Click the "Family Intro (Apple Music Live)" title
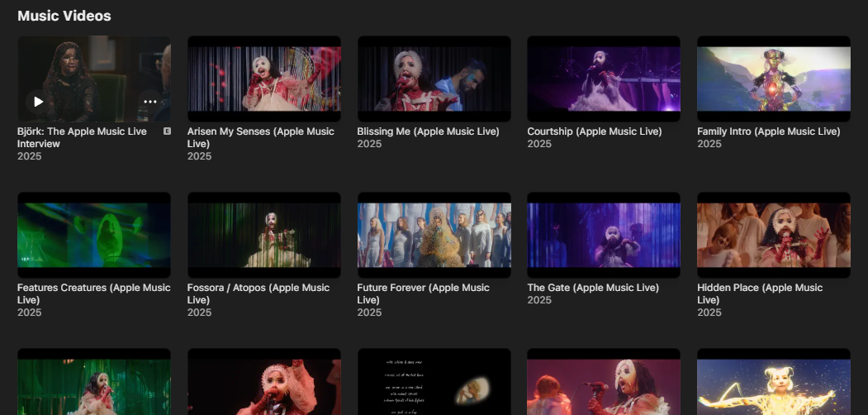The image size is (868, 415). click(x=768, y=131)
